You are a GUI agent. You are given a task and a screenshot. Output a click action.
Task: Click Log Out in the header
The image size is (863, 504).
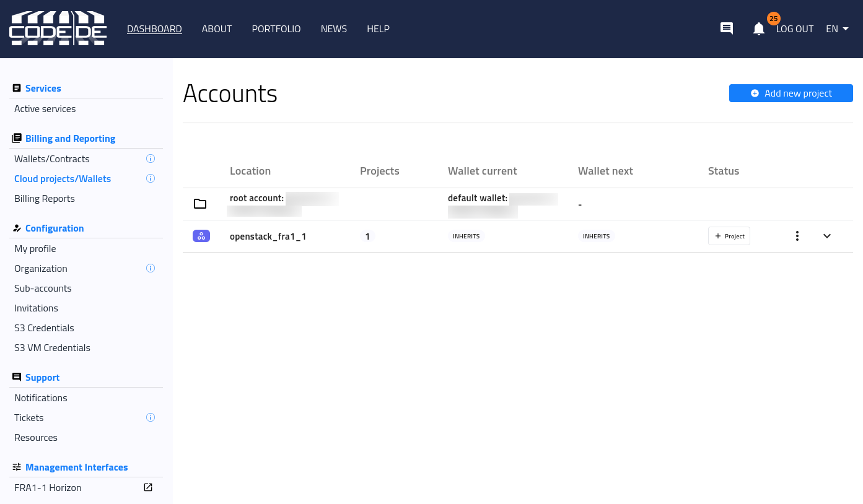(794, 29)
